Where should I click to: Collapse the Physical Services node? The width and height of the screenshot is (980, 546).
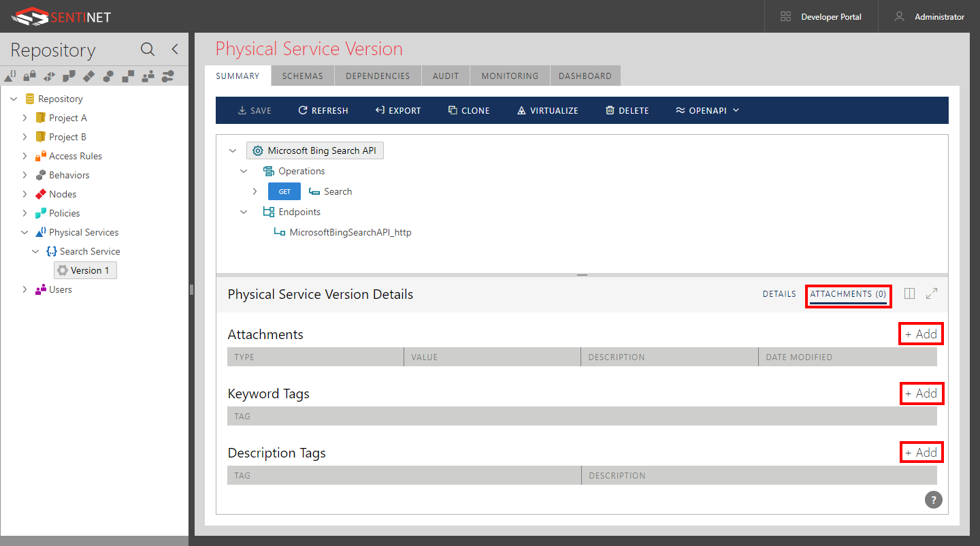click(x=24, y=232)
